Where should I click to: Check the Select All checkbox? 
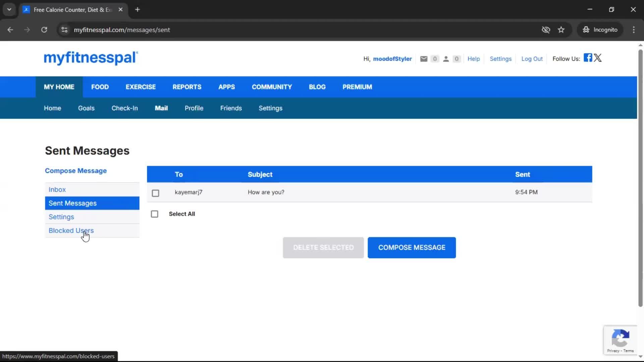pyautogui.click(x=154, y=214)
